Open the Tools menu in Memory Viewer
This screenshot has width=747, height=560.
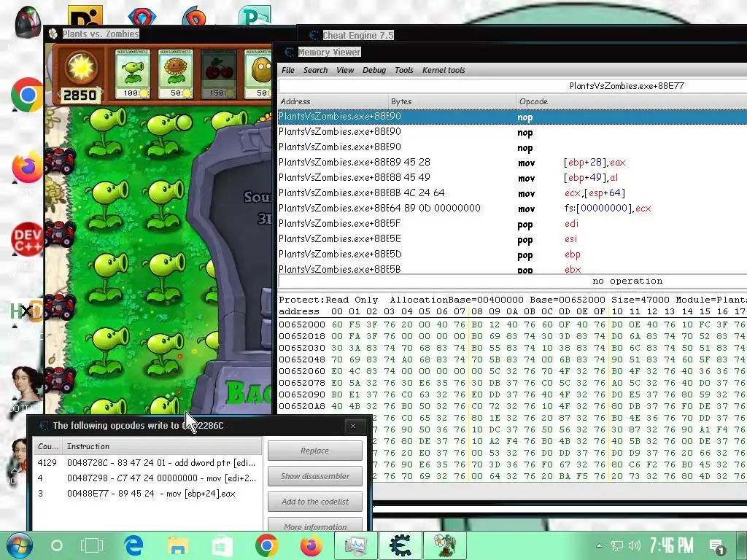click(x=404, y=70)
